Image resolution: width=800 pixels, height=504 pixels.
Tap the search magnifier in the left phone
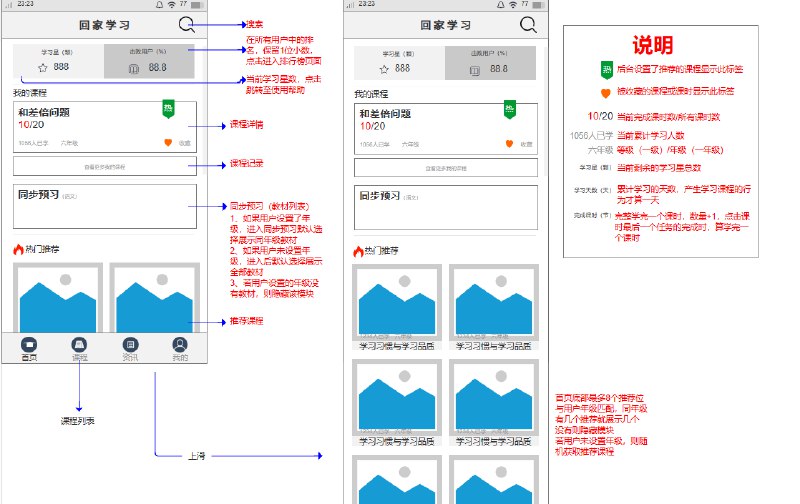187,24
